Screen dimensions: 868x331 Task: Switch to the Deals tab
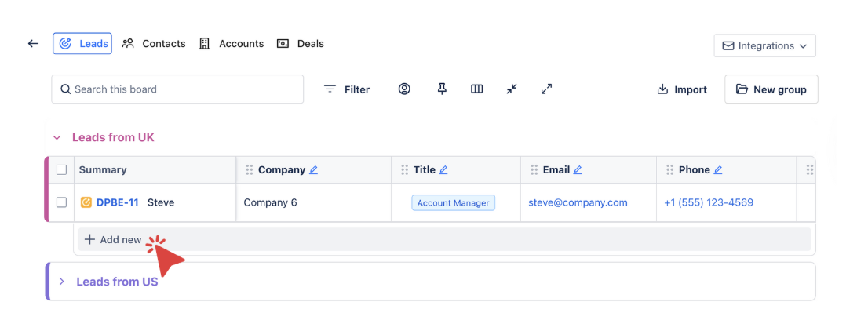301,44
